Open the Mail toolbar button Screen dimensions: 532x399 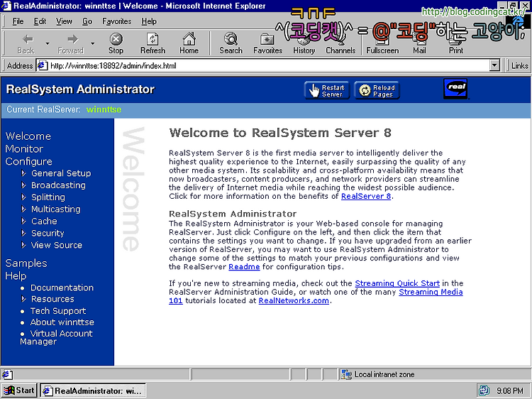pos(419,44)
